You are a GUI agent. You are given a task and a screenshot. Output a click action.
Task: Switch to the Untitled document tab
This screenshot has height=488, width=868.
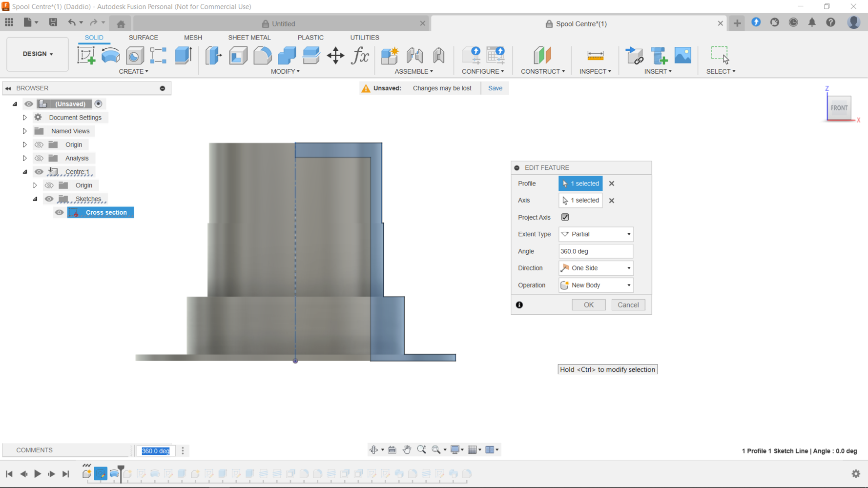[282, 23]
